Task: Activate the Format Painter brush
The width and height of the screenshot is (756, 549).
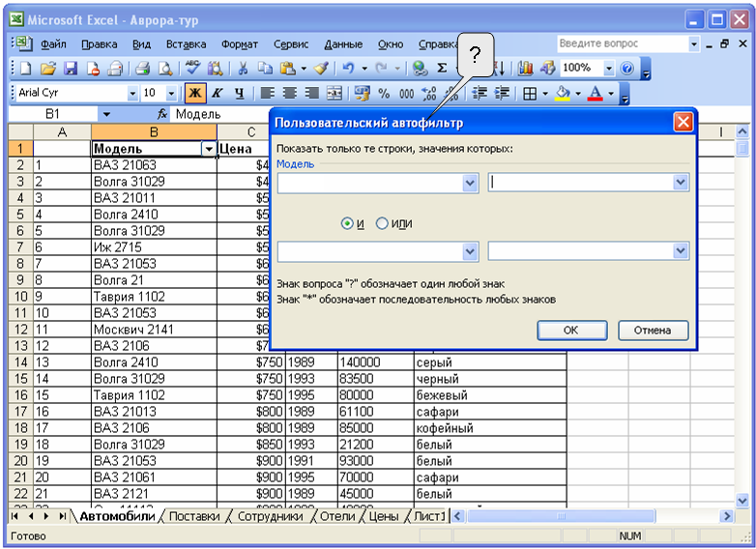Action: [321, 69]
